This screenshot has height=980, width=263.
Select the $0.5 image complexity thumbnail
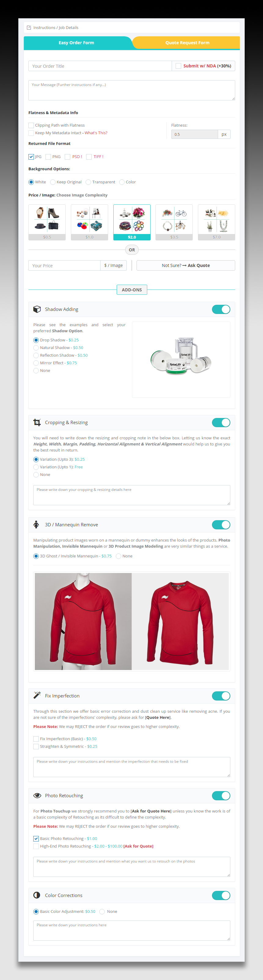pos(47,222)
